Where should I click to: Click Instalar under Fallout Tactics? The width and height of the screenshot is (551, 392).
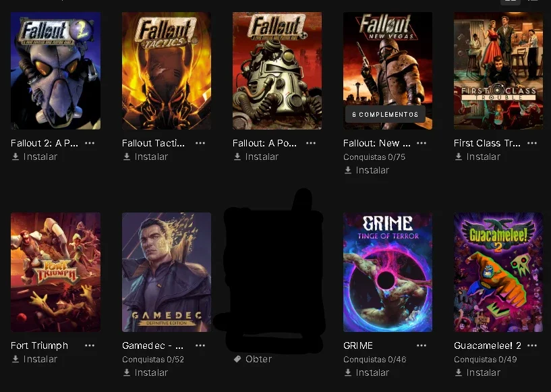145,157
